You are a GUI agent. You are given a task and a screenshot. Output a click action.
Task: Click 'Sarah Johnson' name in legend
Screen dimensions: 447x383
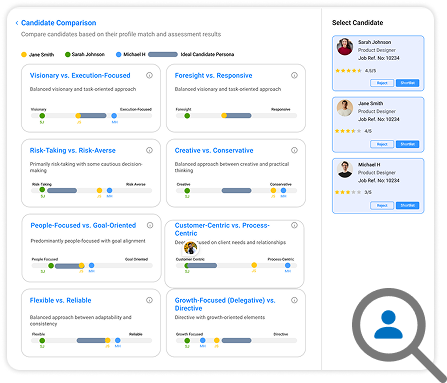coord(88,54)
